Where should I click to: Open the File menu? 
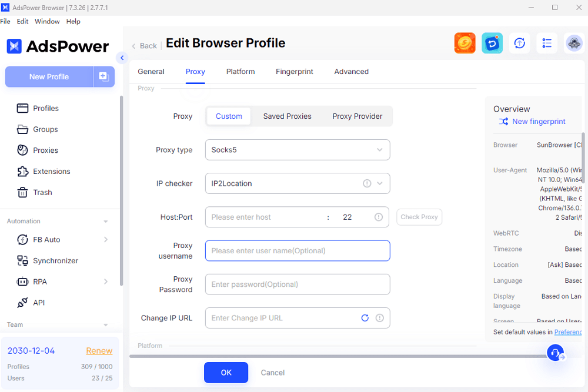click(x=5, y=21)
